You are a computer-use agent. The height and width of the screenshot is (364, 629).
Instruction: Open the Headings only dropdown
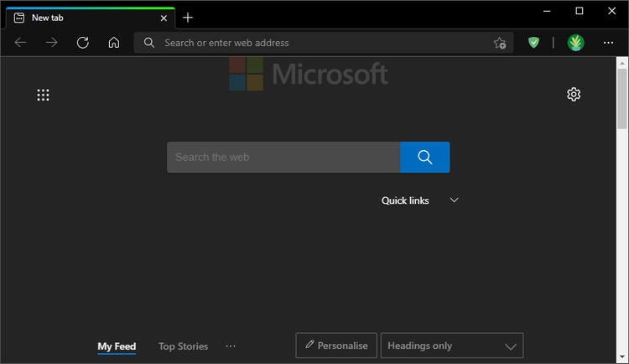[452, 346]
